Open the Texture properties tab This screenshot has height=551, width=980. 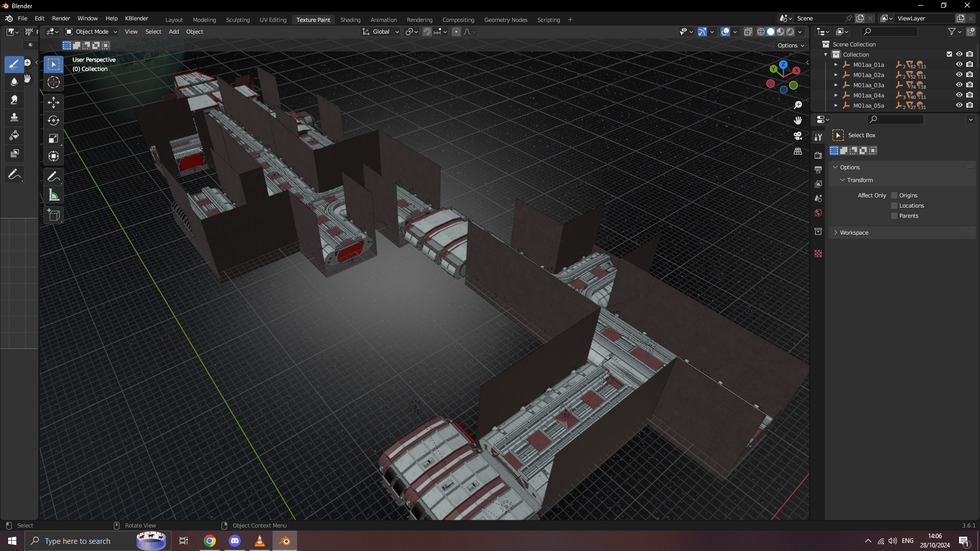[818, 254]
